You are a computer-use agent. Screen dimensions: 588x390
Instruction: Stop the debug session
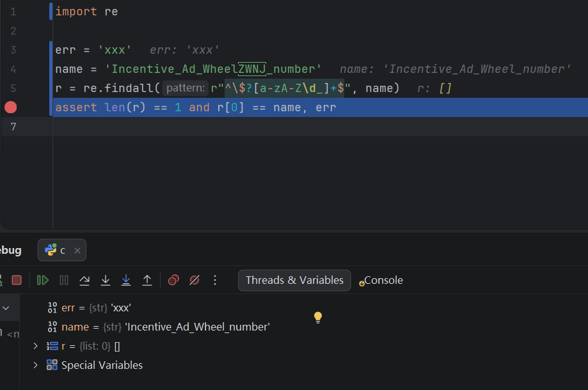click(x=17, y=280)
